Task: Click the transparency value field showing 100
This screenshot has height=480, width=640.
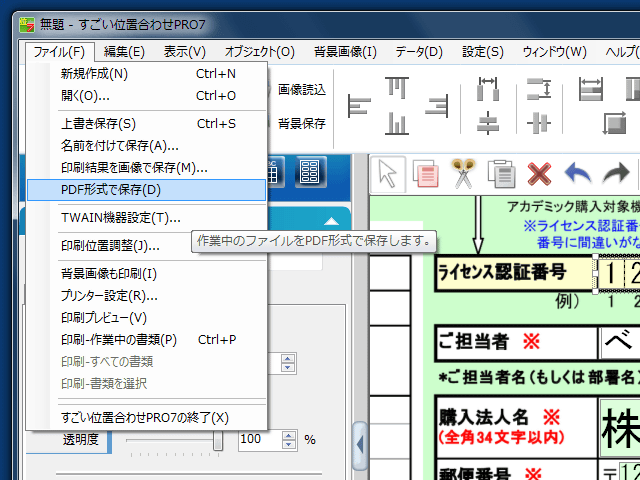Action: (x=260, y=440)
